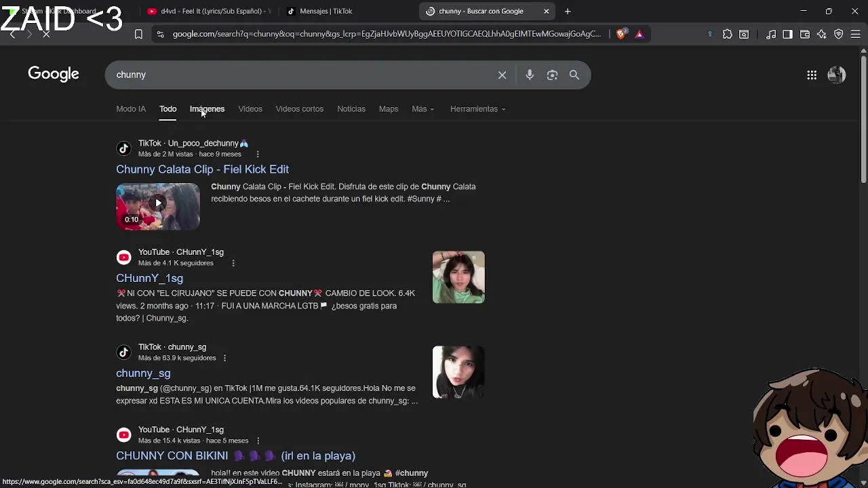The height and width of the screenshot is (488, 868).
Task: Open the Google apps grid
Action: [812, 75]
